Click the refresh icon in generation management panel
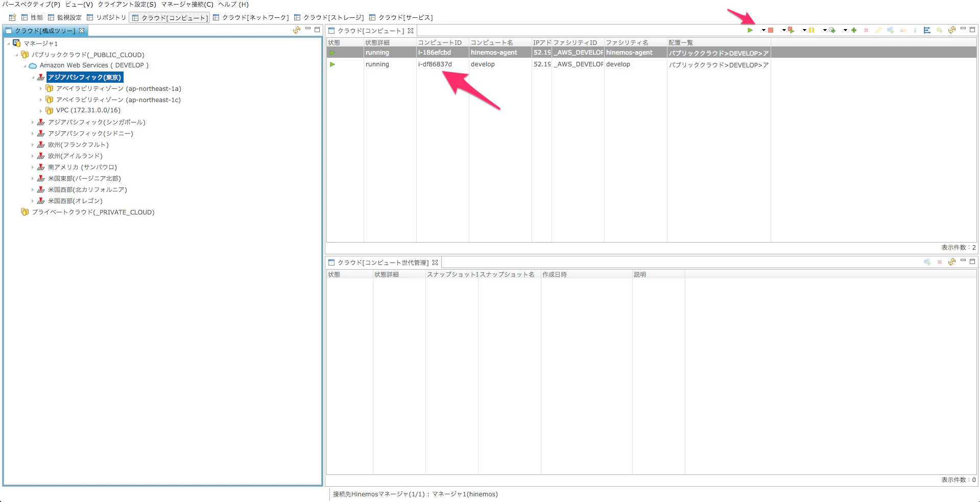Screen dimensions: 980x502 [952, 262]
